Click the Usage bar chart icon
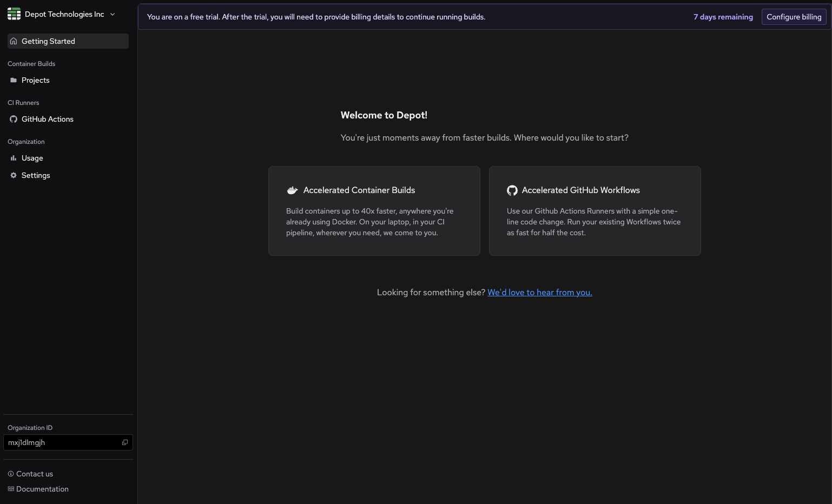Viewport: 832px width, 504px height. click(x=14, y=158)
